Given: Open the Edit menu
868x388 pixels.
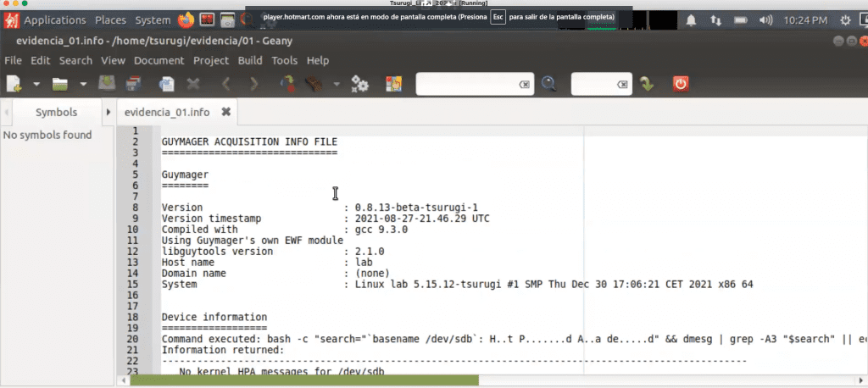Looking at the screenshot, I should tap(41, 60).
